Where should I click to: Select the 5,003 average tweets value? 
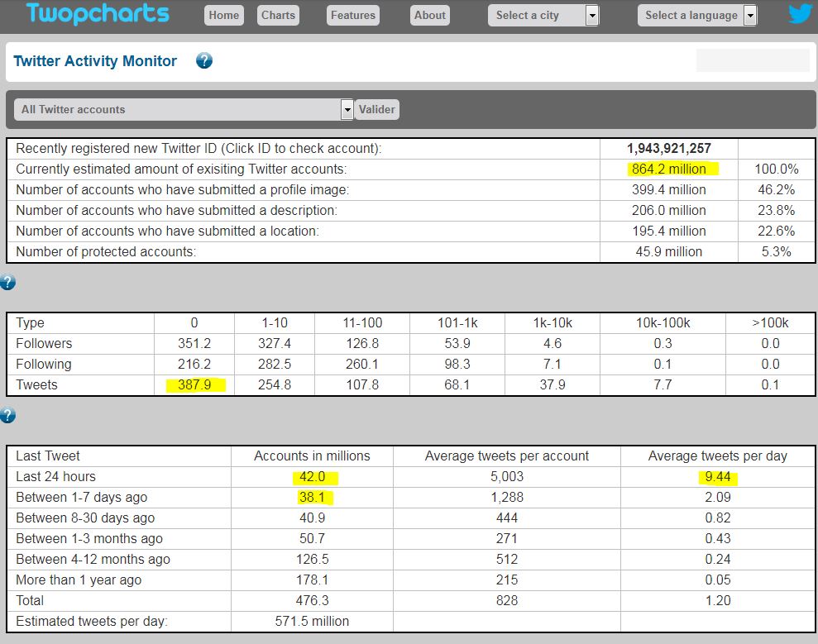[x=506, y=477]
